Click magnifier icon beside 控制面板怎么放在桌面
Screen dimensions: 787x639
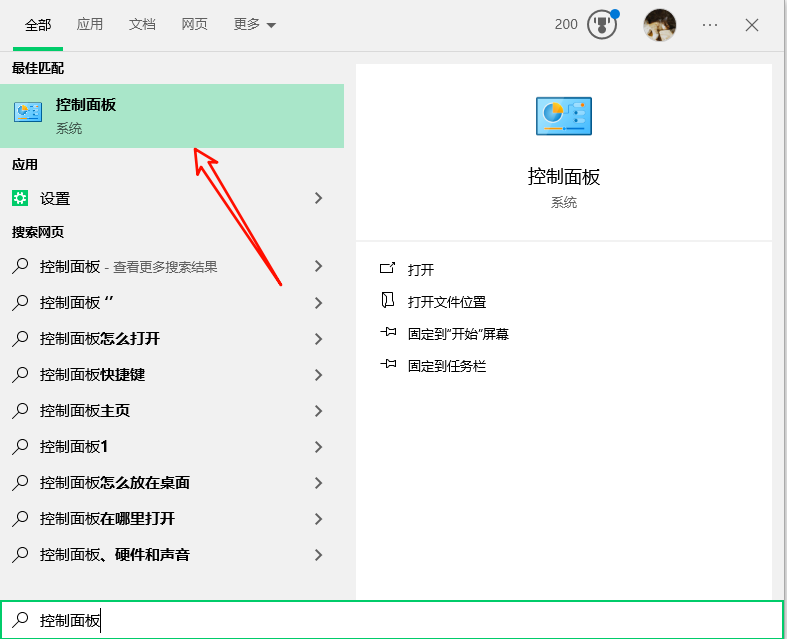click(20, 482)
